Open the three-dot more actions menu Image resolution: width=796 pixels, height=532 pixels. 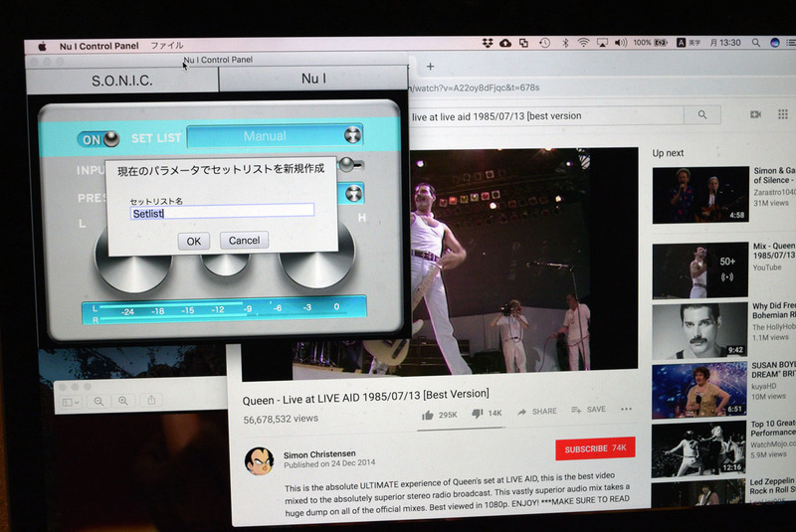(x=626, y=409)
